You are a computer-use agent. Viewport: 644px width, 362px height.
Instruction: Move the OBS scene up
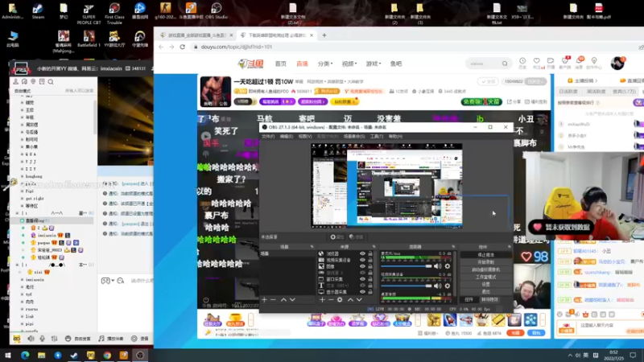[x=283, y=300]
